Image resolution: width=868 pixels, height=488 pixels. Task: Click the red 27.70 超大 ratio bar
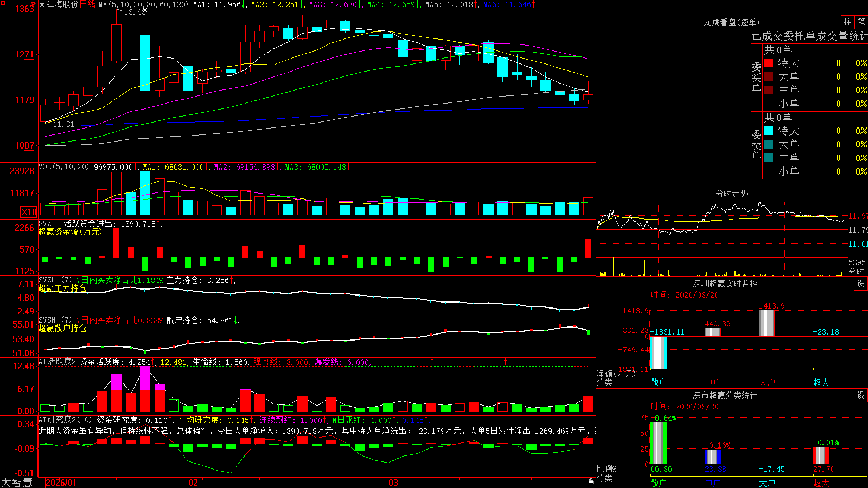tap(821, 455)
